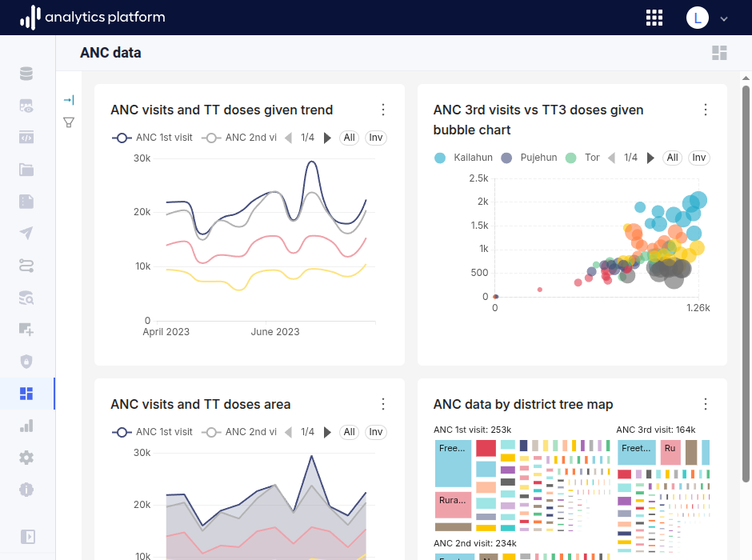This screenshot has height=560, width=752.
Task: Open the document sidebar icon
Action: pyautogui.click(x=26, y=202)
